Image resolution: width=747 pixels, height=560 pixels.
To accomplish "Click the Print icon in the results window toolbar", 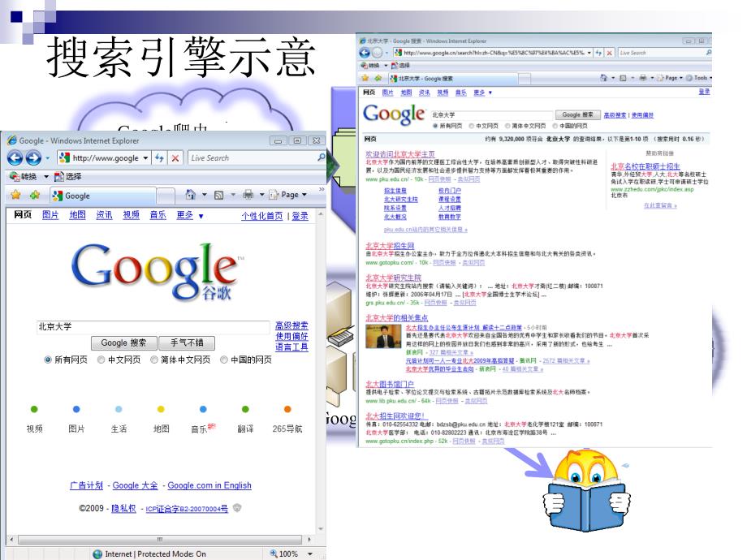I will tap(643, 78).
